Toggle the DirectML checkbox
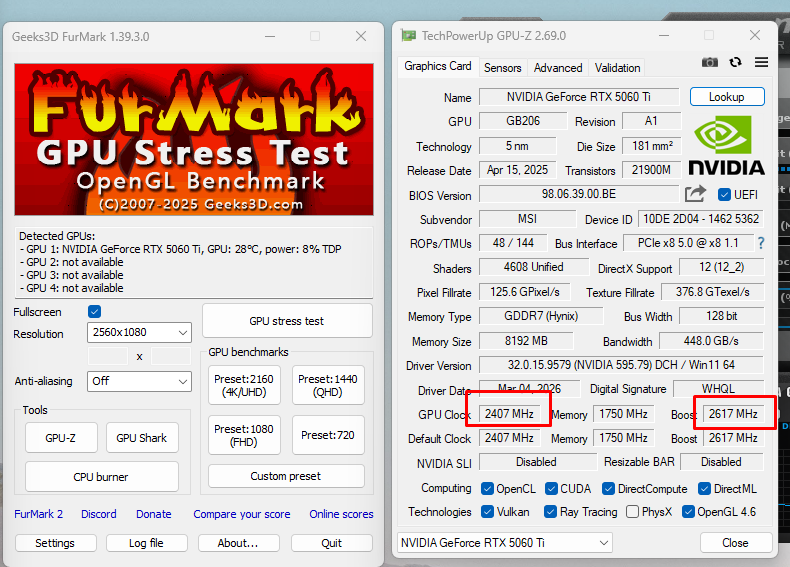Image resolution: width=790 pixels, height=567 pixels. (x=704, y=488)
